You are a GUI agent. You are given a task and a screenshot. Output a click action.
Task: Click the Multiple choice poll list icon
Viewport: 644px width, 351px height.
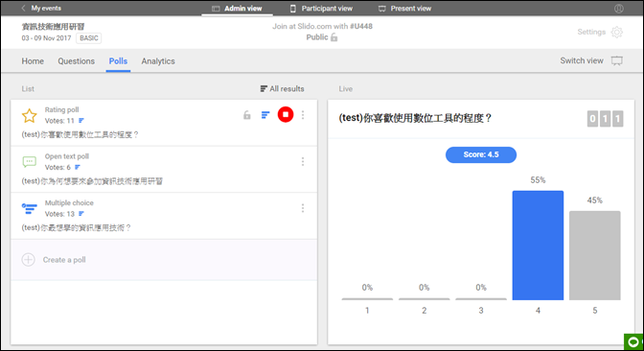29,208
